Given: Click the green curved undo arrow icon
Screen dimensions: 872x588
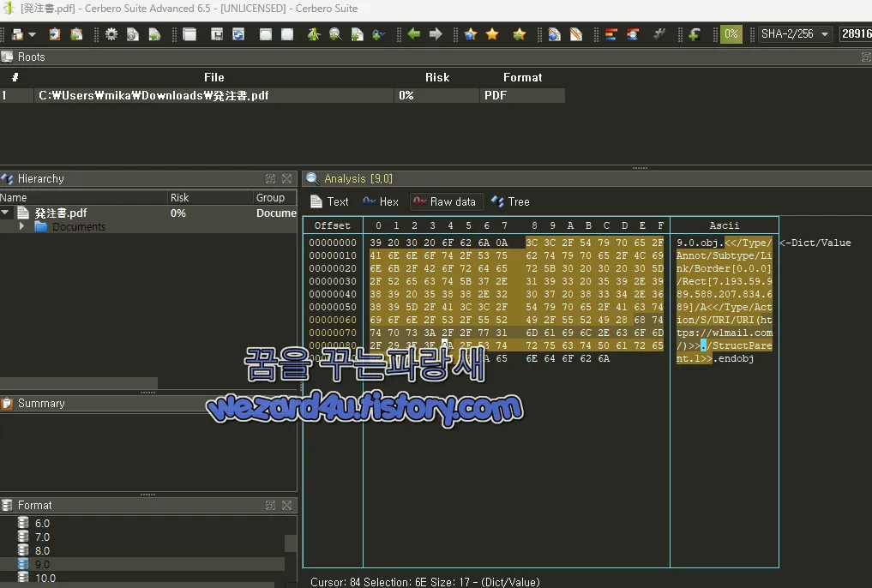Looking at the screenshot, I should pyautogui.click(x=694, y=34).
